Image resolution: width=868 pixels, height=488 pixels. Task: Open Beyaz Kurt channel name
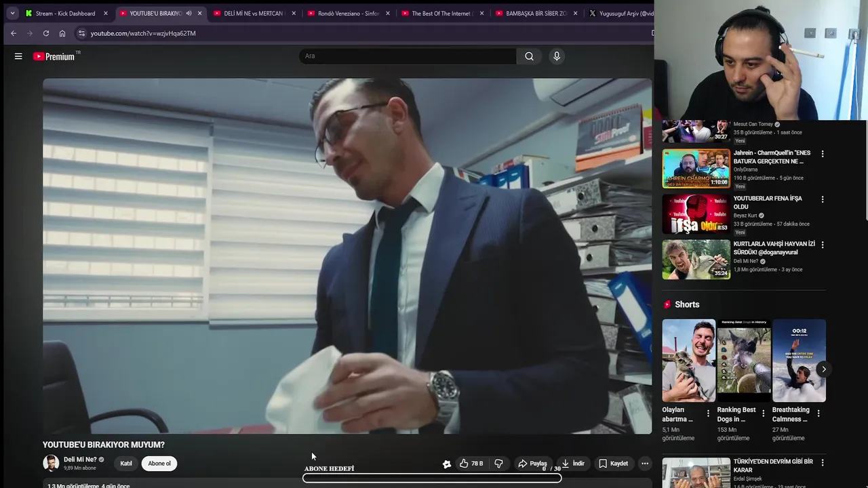coord(745,216)
